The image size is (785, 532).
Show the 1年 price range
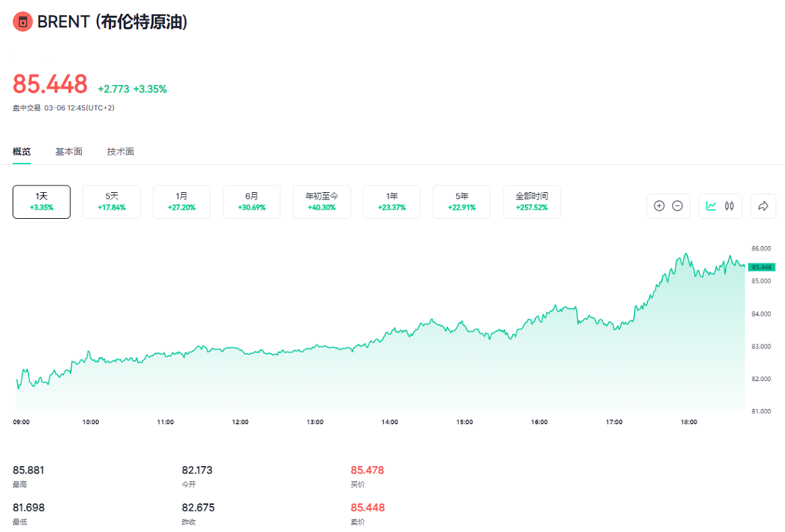tap(392, 201)
